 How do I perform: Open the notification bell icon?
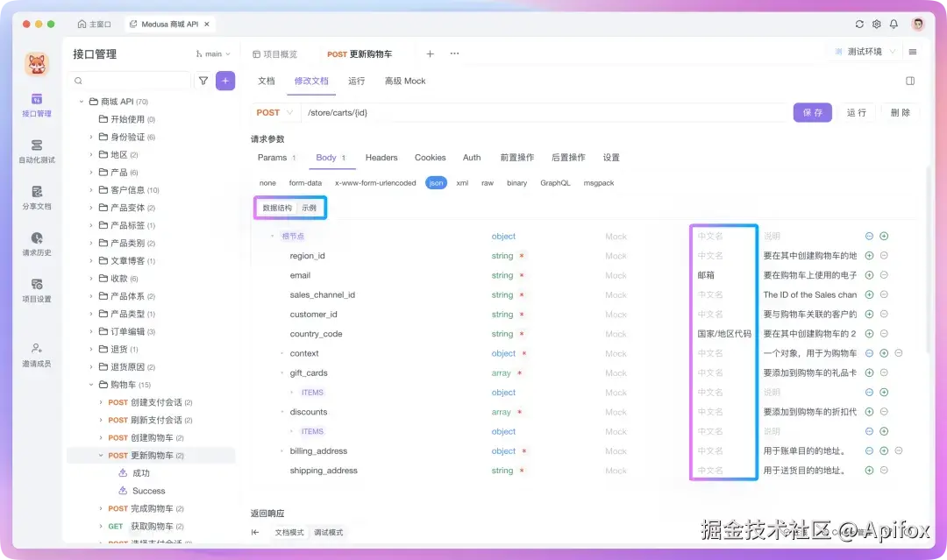894,25
